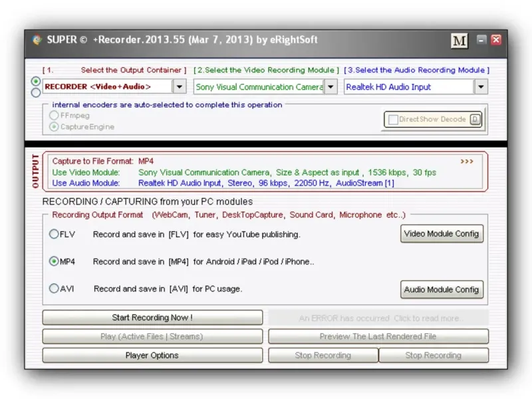The width and height of the screenshot is (532, 399).
Task: Click the vertical OUTPUT label
Action: [x=36, y=171]
